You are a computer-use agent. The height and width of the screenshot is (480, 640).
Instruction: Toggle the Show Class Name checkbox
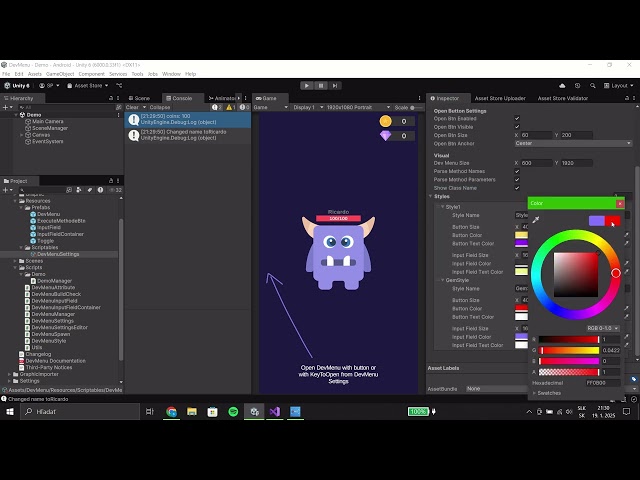tap(517, 188)
